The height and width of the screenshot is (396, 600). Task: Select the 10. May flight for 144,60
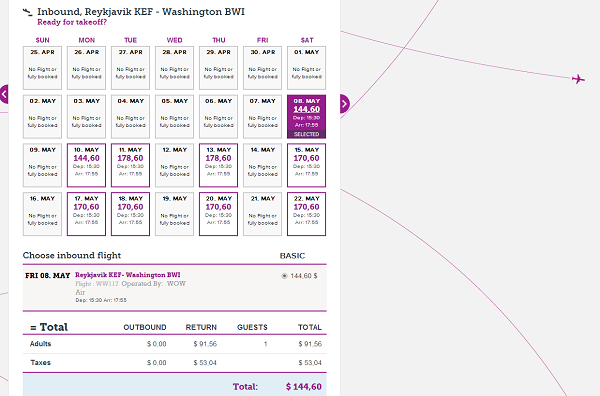click(x=86, y=165)
